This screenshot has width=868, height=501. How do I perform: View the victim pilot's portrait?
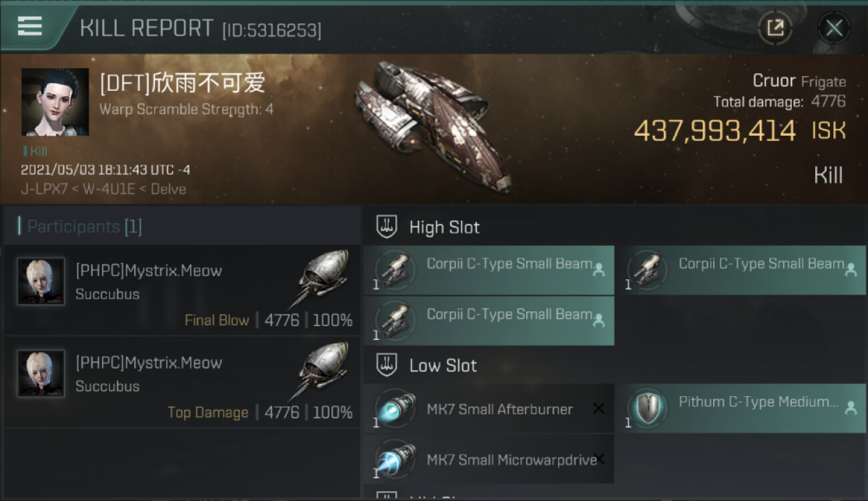pyautogui.click(x=55, y=102)
